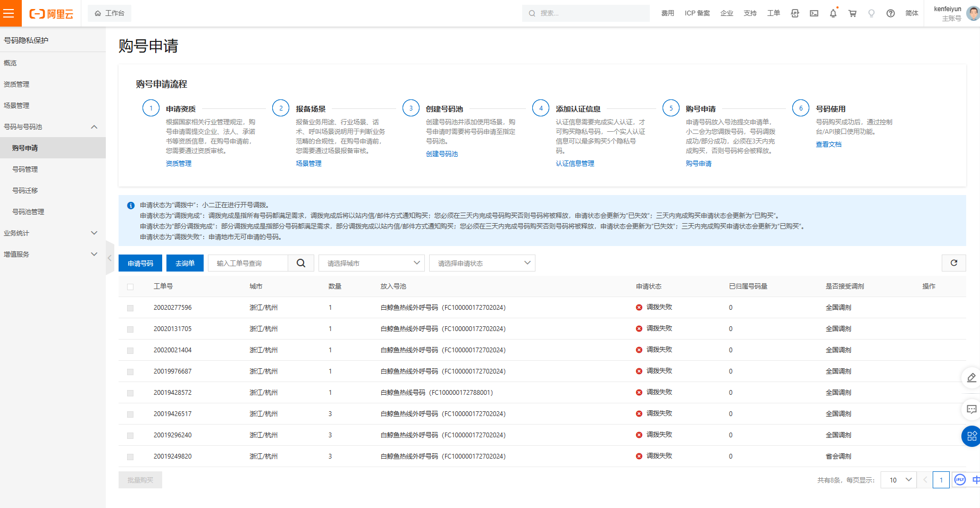Click the failed status icon for order 20020277596
The width and height of the screenshot is (980, 508).
coord(639,307)
